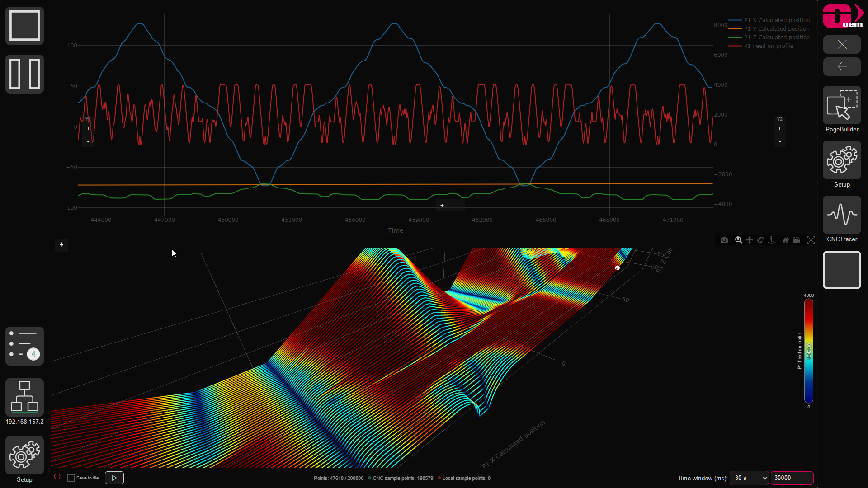
Task: Open the network connection 192.168.157.2 icon
Action: pyautogui.click(x=24, y=398)
